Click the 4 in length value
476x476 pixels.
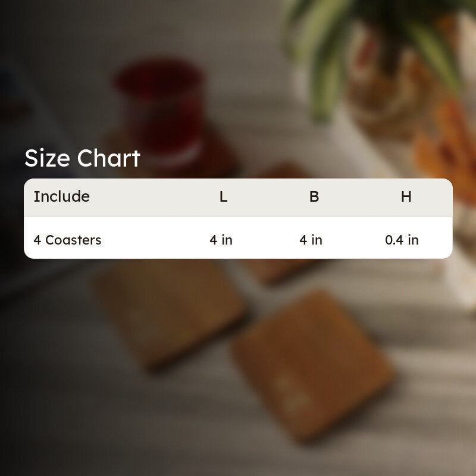click(x=221, y=240)
